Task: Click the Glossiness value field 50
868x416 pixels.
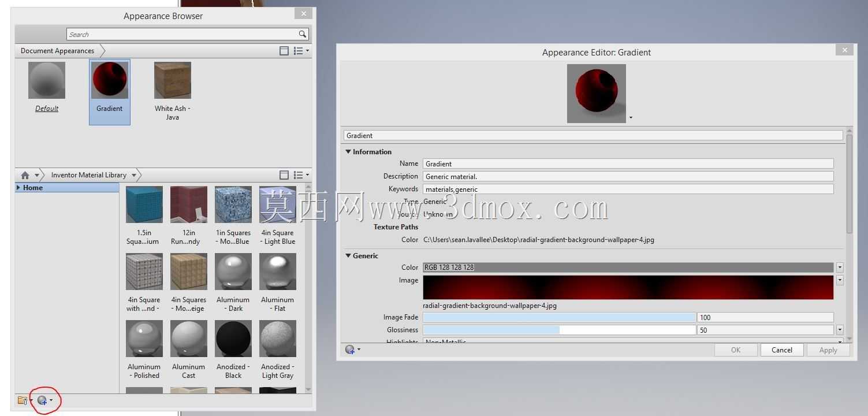Action: [765, 330]
